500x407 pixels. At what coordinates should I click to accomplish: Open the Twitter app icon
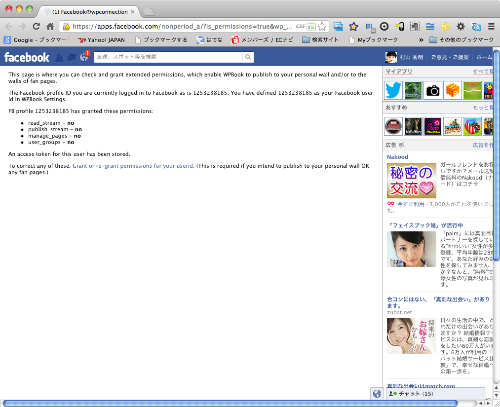pyautogui.click(x=393, y=90)
